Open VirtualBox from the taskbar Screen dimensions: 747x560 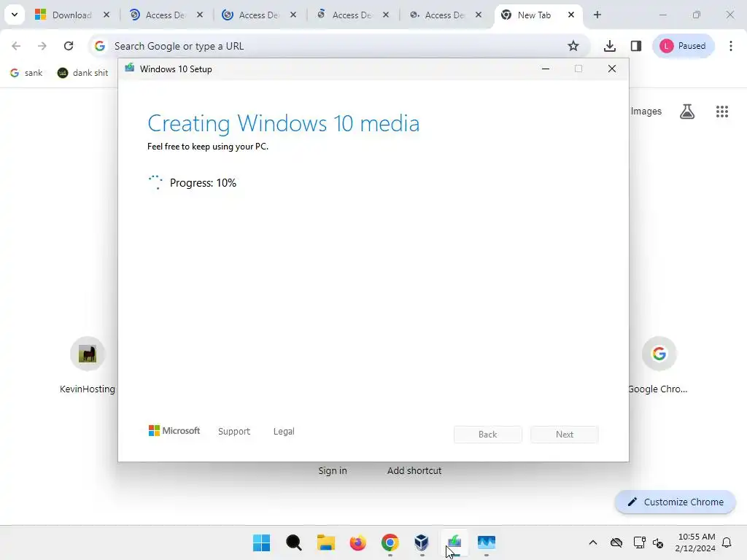(422, 542)
